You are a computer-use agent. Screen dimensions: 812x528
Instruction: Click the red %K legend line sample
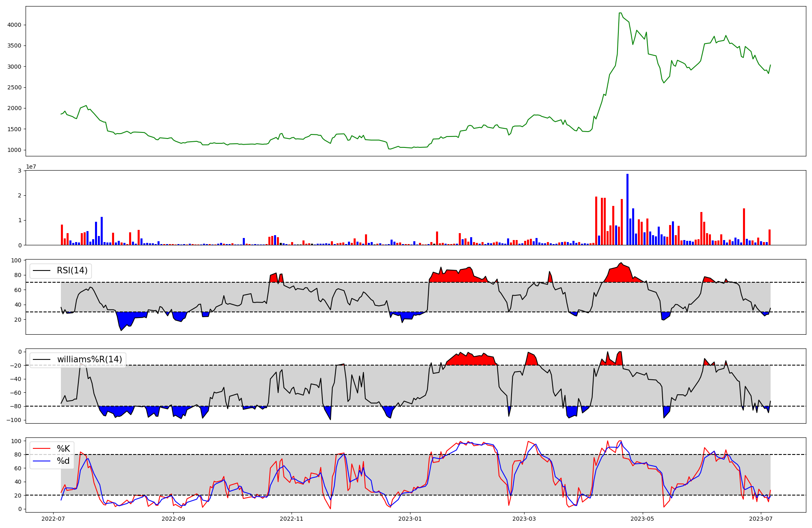tap(41, 449)
